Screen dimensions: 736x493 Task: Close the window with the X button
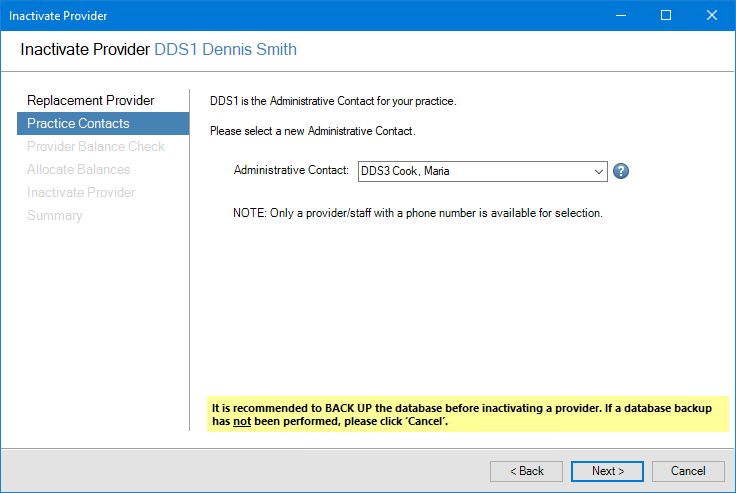[x=712, y=16]
